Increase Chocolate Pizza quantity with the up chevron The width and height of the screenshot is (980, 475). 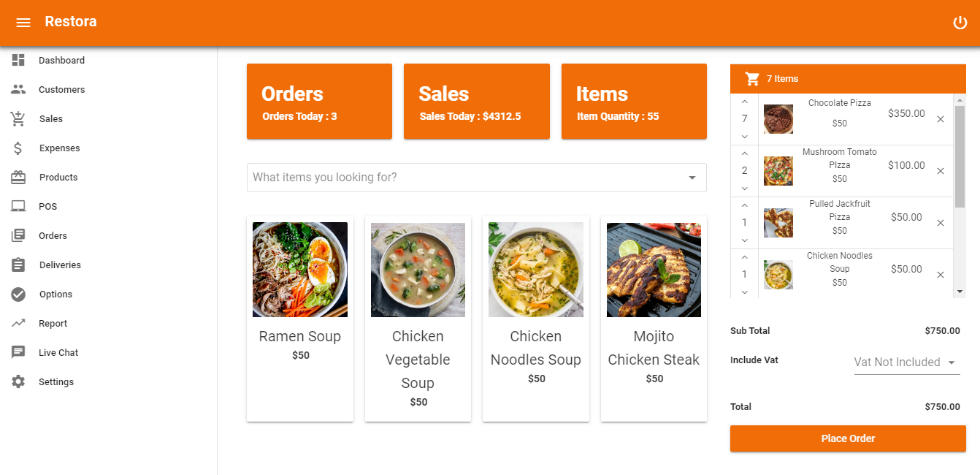744,101
